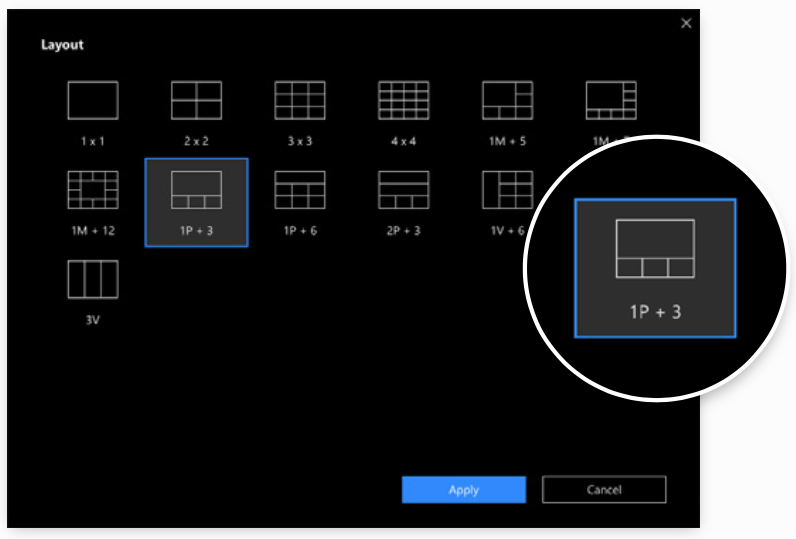Click the "4 x 4" text label
796x539 pixels.
[x=403, y=142]
